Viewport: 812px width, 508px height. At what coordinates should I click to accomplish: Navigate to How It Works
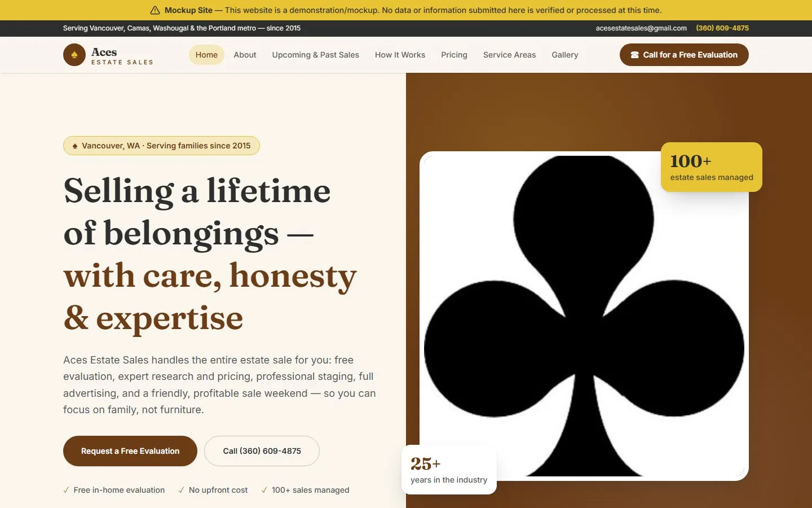pos(400,55)
